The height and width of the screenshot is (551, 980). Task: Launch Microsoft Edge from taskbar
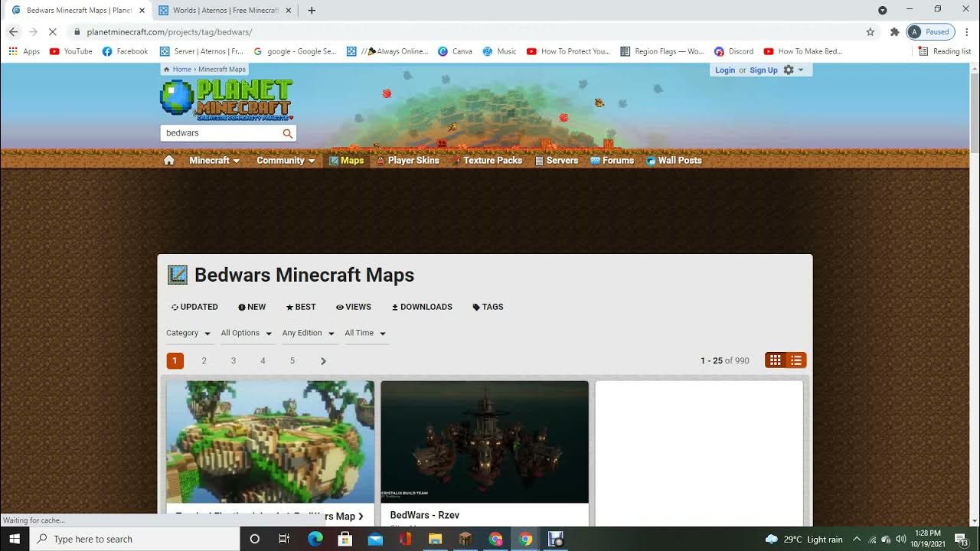coord(315,539)
